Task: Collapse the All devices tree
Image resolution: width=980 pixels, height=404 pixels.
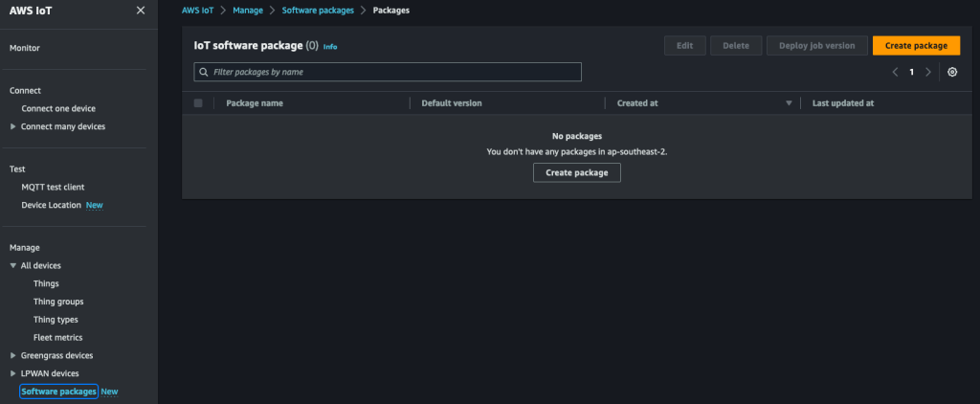Action: pos(13,266)
